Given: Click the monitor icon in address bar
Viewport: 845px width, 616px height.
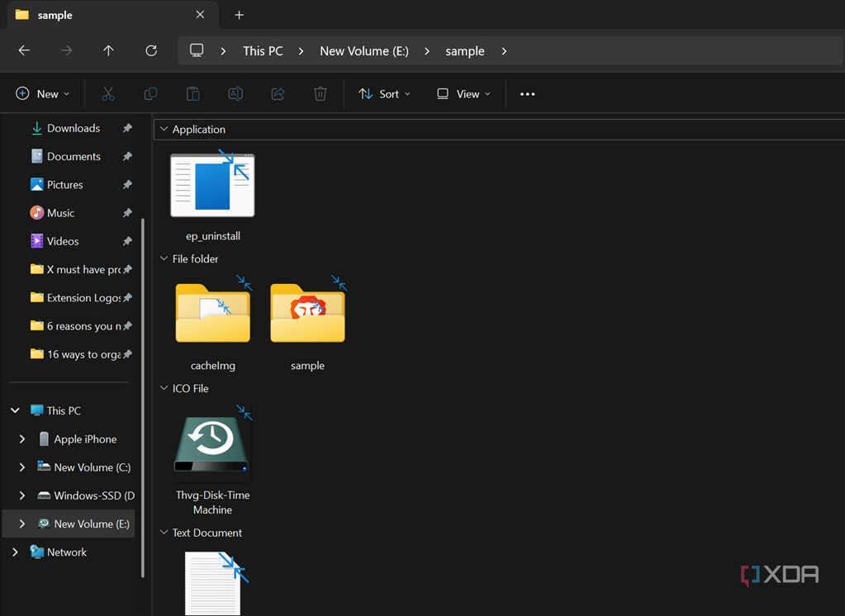Looking at the screenshot, I should [197, 50].
